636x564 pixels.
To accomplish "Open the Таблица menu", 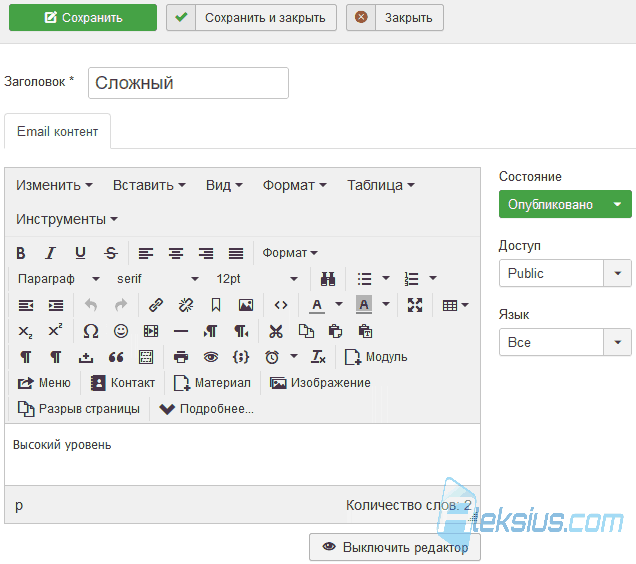I will 380,185.
